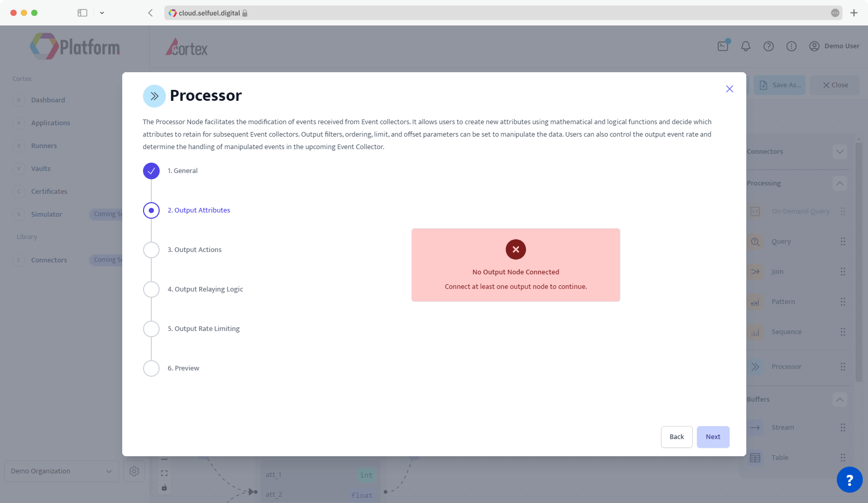Click the organization settings gear icon
The image size is (868, 503).
[x=134, y=471]
